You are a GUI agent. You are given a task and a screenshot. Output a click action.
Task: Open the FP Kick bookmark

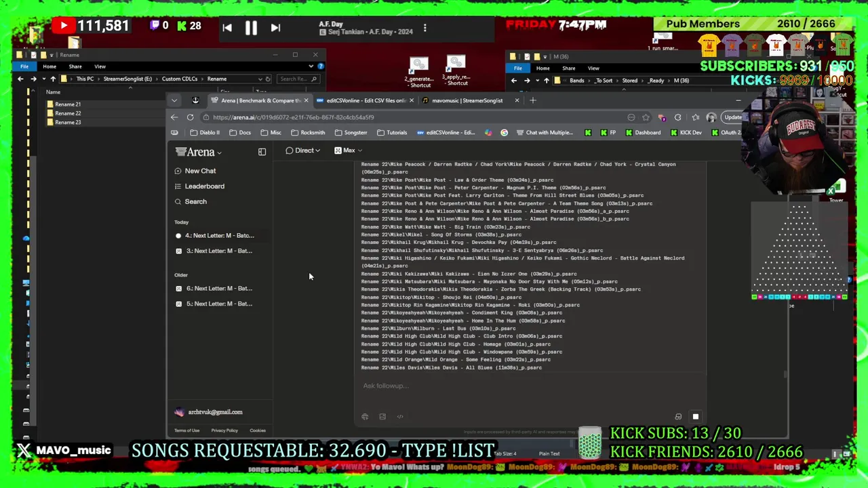coord(608,133)
